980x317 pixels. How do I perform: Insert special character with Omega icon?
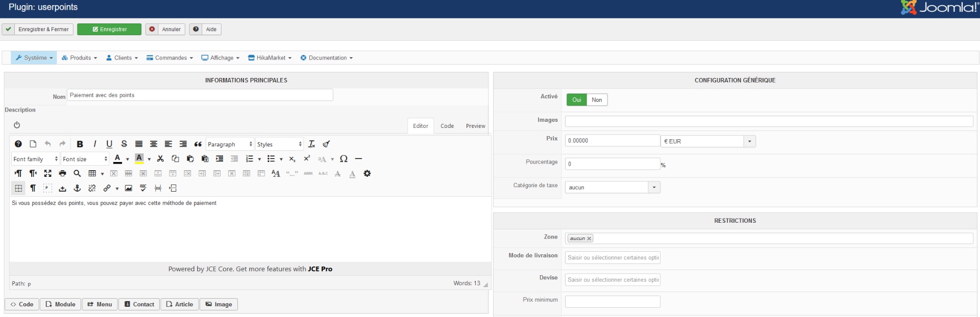[x=344, y=159]
